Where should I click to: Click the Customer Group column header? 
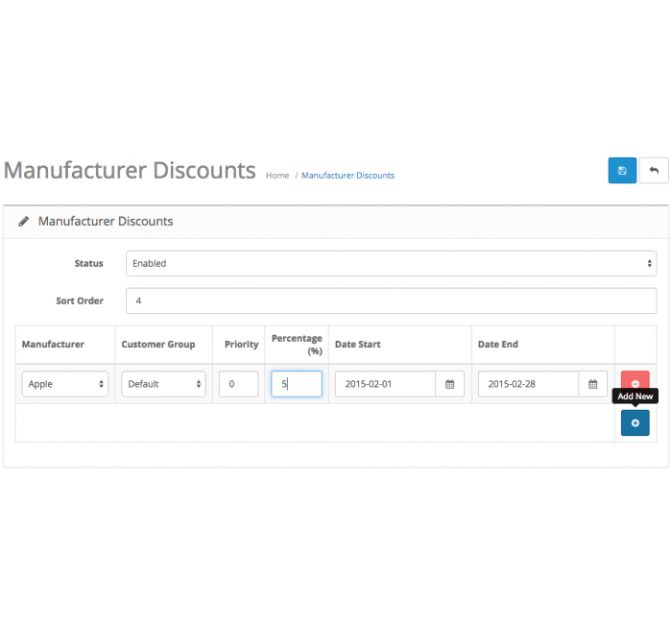[158, 344]
